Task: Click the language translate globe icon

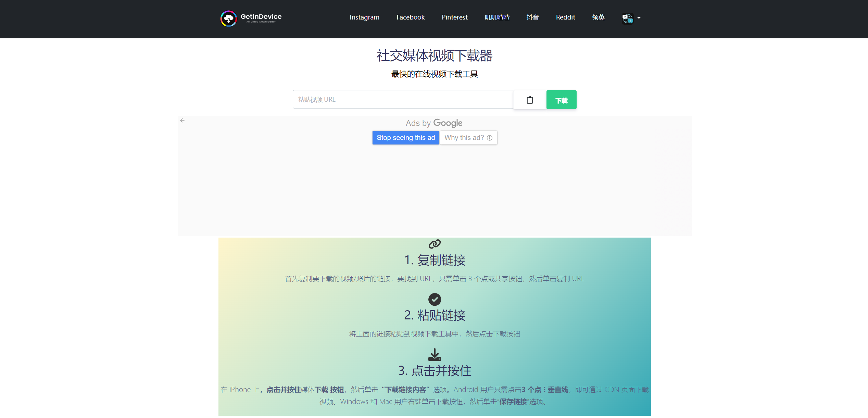Action: tap(627, 18)
